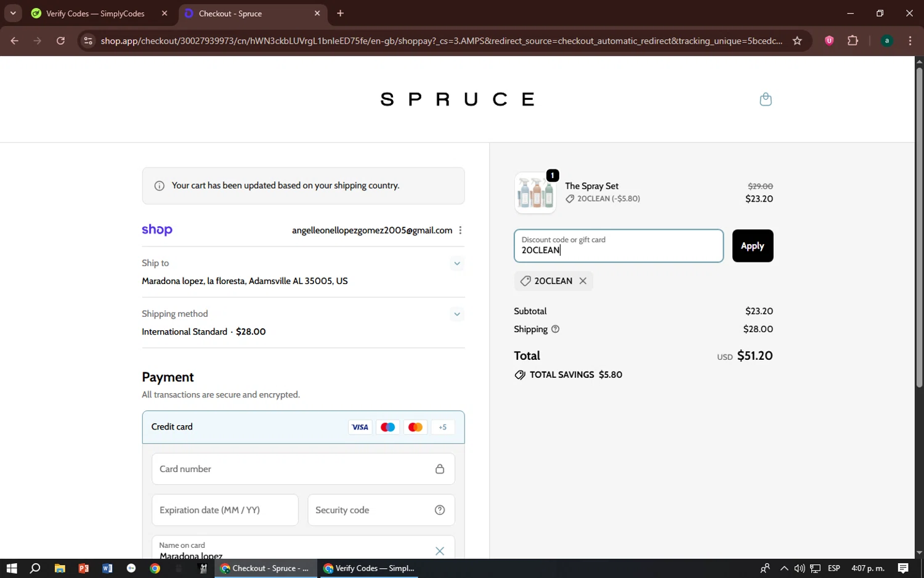This screenshot has height=578, width=924.
Task: Go back to previous page
Action: pyautogui.click(x=15, y=41)
